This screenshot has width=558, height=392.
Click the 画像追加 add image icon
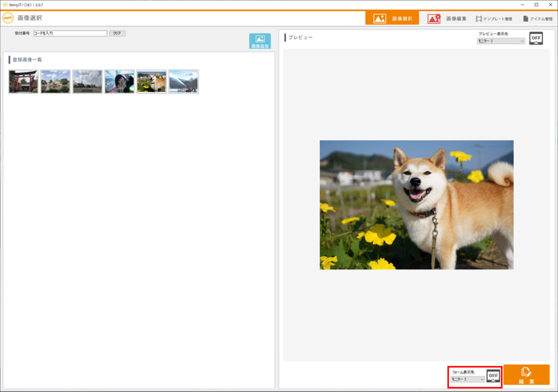[x=260, y=41]
